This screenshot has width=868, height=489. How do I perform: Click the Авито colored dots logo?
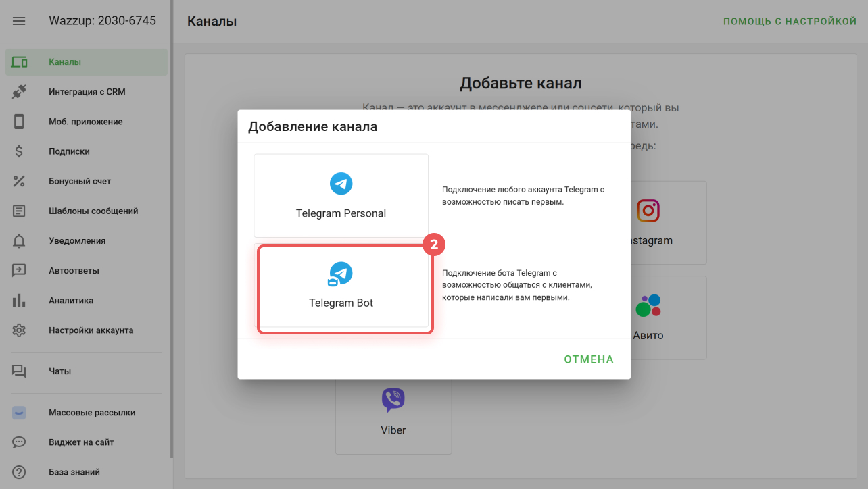coord(648,305)
